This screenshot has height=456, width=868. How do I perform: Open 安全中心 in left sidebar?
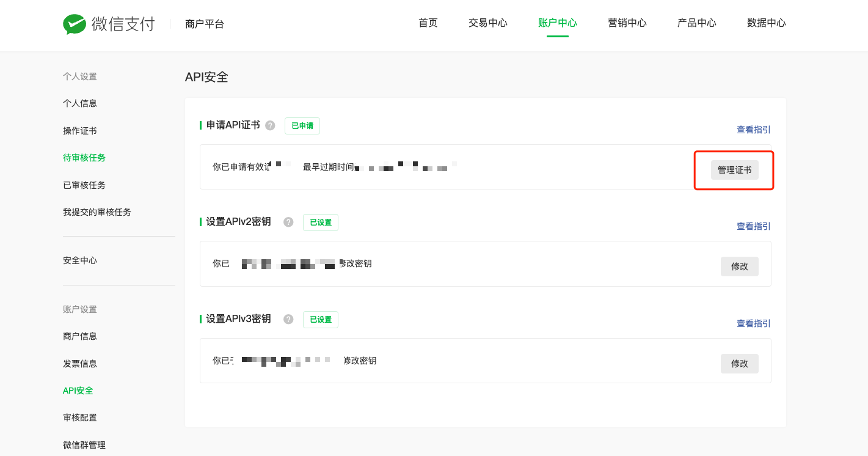point(80,260)
